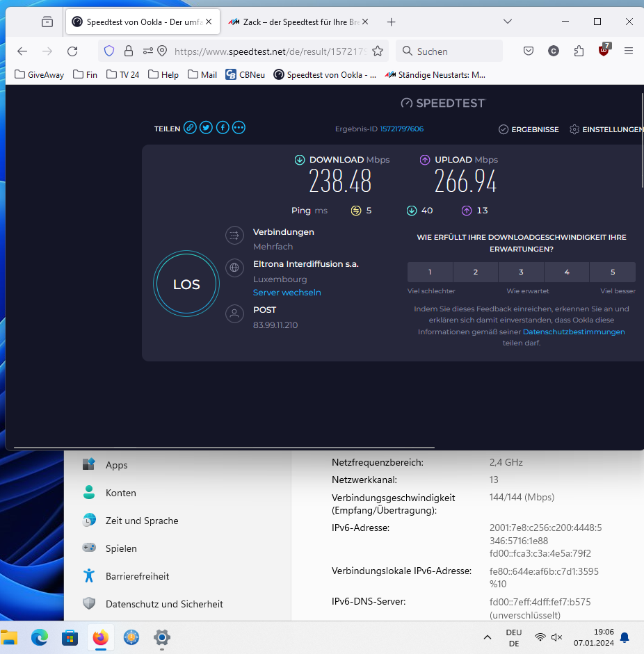Open a new tab with the plus button

coord(391,22)
